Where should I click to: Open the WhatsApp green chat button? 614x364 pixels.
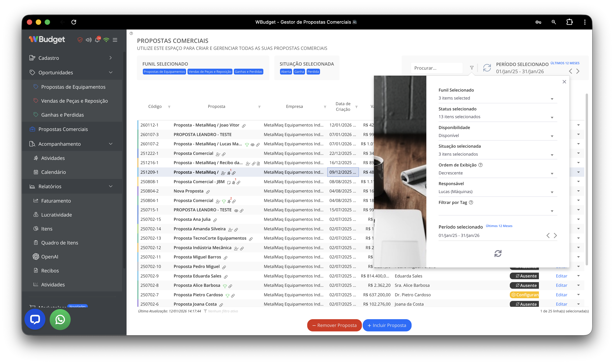60,319
